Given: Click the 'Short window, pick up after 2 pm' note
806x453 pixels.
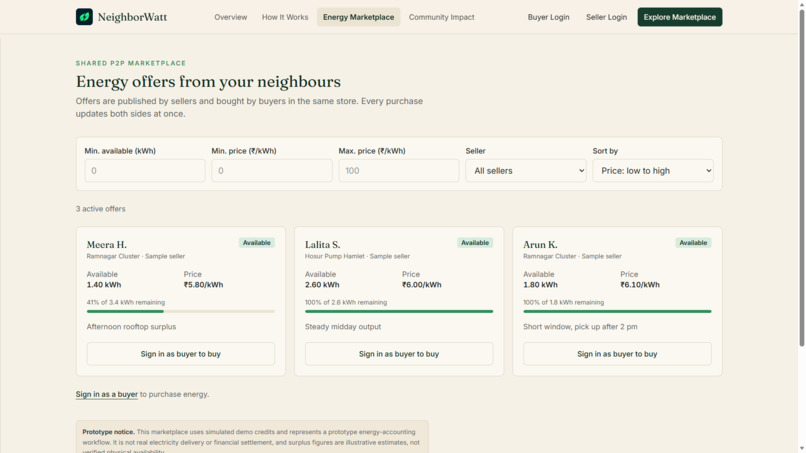Looking at the screenshot, I should point(580,327).
